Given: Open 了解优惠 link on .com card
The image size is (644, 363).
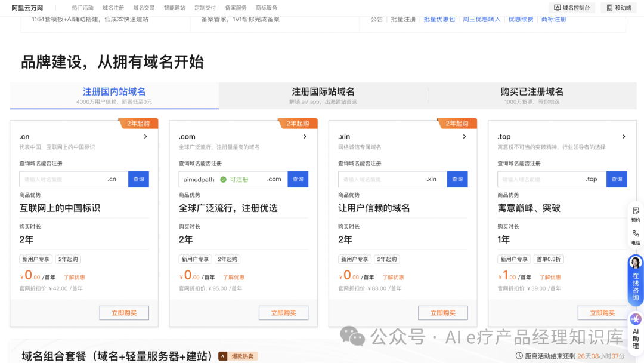Looking at the screenshot, I should pos(234,278).
